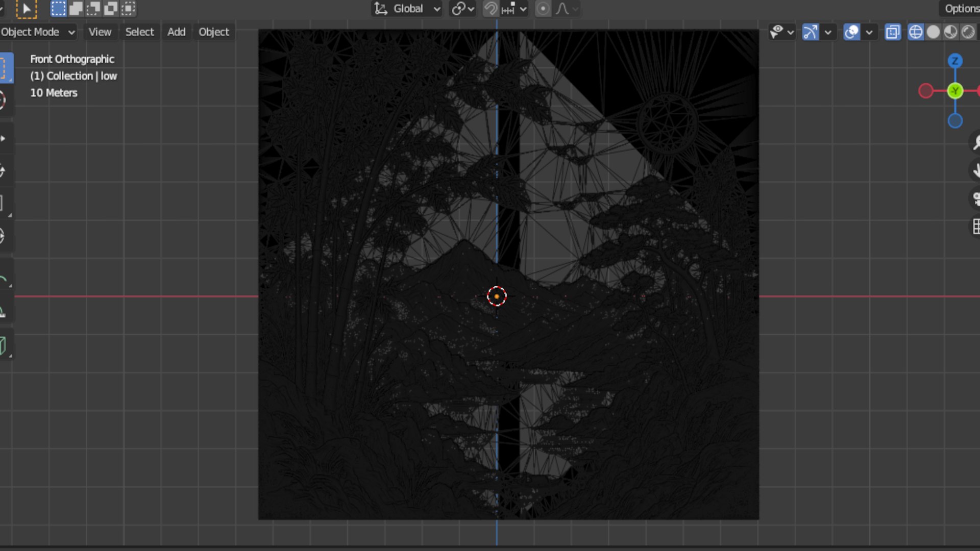Open the viewport object visibility dropdown
Viewport: 980px width, 551px height.
(x=782, y=32)
